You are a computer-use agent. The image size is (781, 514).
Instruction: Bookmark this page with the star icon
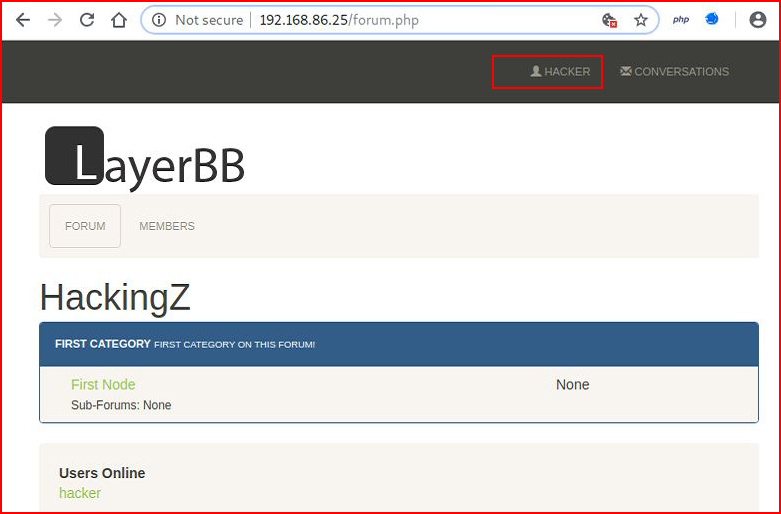coord(641,20)
